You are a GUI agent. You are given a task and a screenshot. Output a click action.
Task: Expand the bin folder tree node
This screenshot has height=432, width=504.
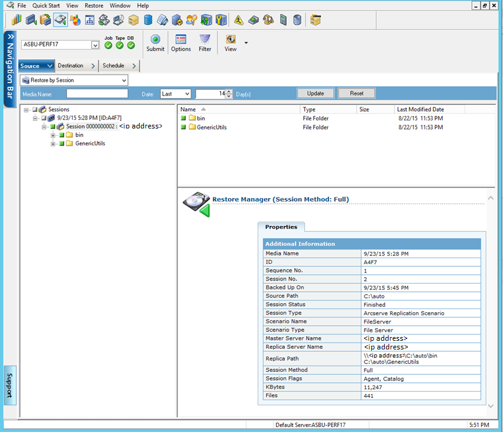(x=53, y=135)
